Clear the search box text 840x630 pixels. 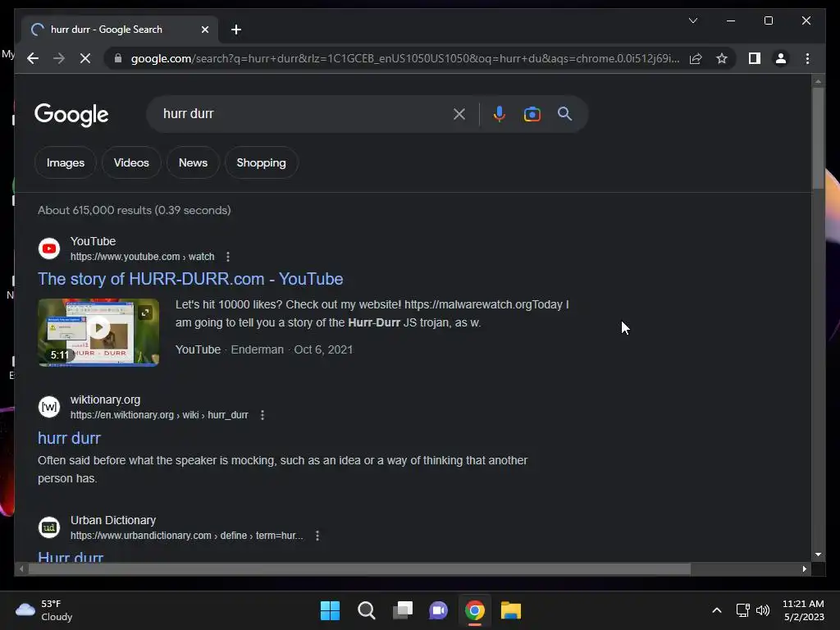(x=459, y=114)
